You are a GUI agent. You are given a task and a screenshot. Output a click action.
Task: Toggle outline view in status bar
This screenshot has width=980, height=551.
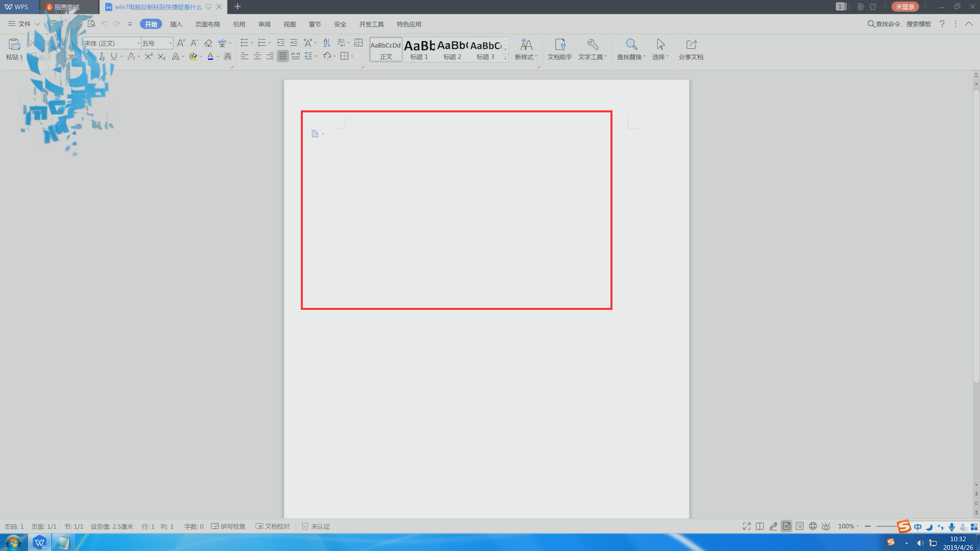[800, 526]
